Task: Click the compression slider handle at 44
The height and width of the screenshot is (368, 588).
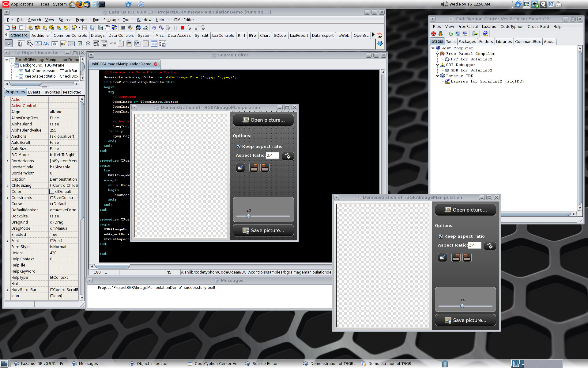Action: point(462,306)
